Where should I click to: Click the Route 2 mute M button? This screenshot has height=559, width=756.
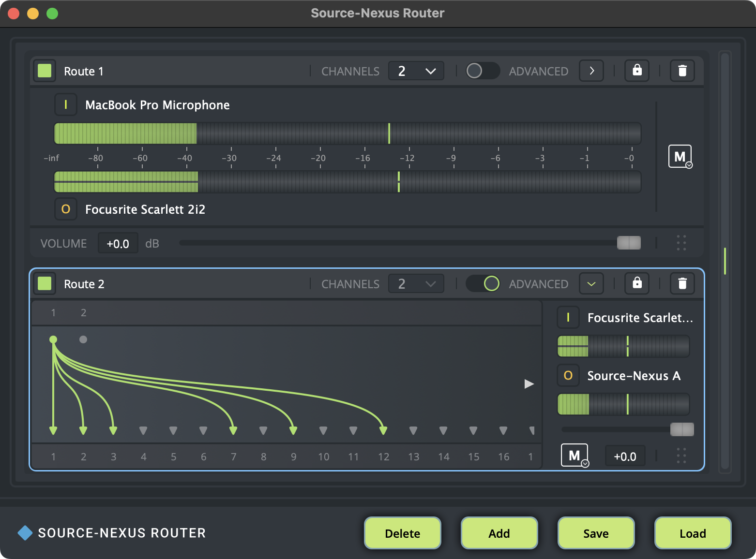575,456
